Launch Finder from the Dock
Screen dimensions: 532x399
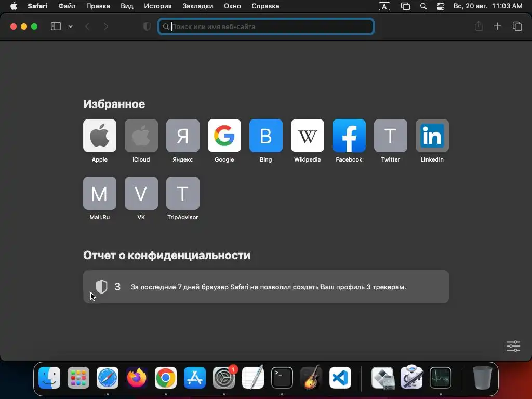click(49, 377)
